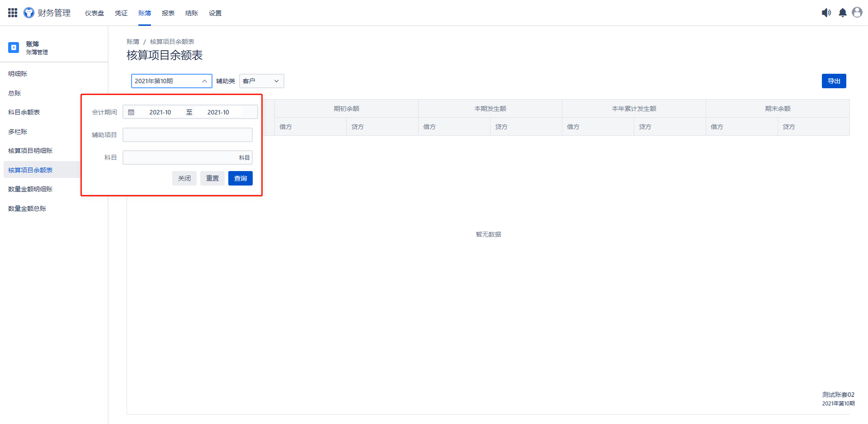Screen dimensions: 868x424
Task: Switch to the 凭证 top menu
Action: point(121,13)
